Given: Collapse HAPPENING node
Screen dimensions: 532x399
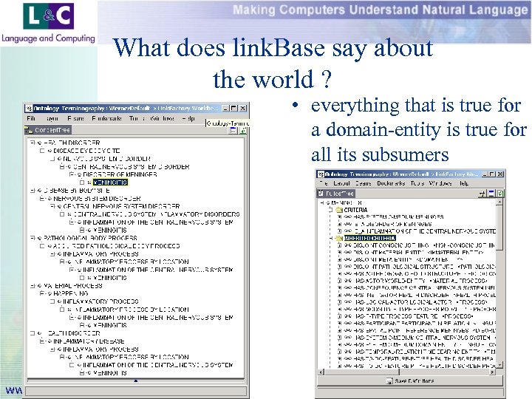Looking at the screenshot, I should tap(42, 293).
